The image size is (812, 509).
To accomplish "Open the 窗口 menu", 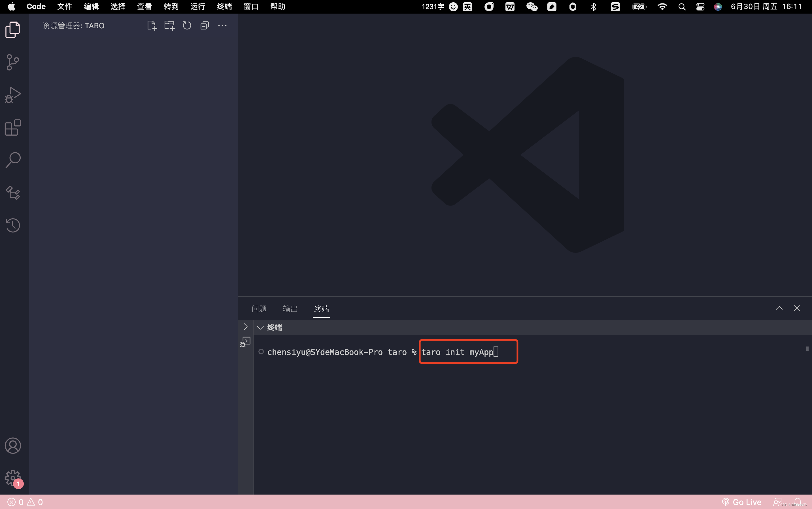I will [251, 7].
